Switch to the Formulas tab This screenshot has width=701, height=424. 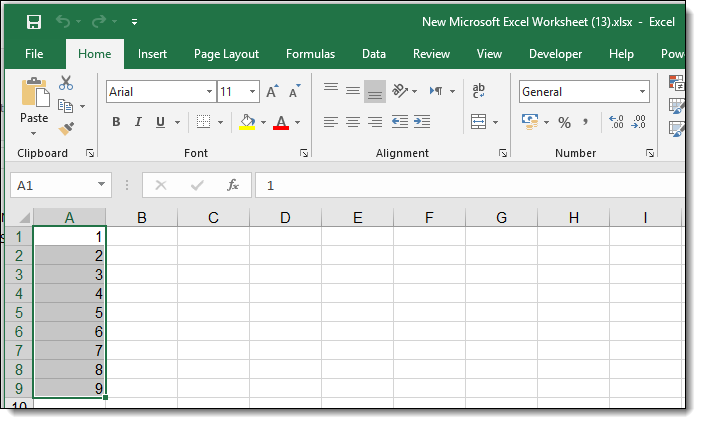pos(310,54)
